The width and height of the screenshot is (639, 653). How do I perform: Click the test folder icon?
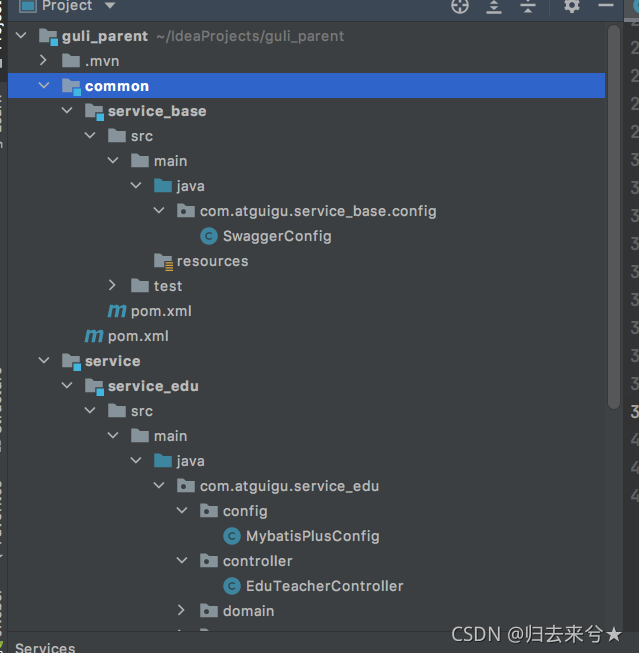140,286
